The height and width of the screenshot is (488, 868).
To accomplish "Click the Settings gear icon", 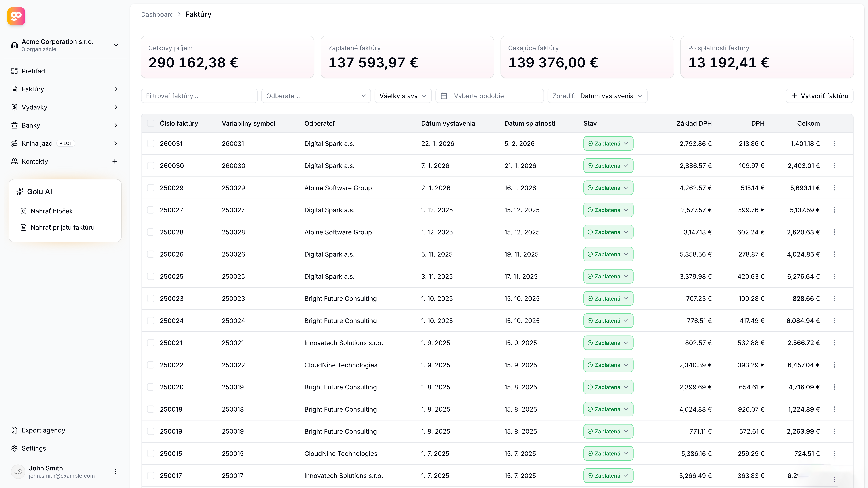I will (x=14, y=448).
